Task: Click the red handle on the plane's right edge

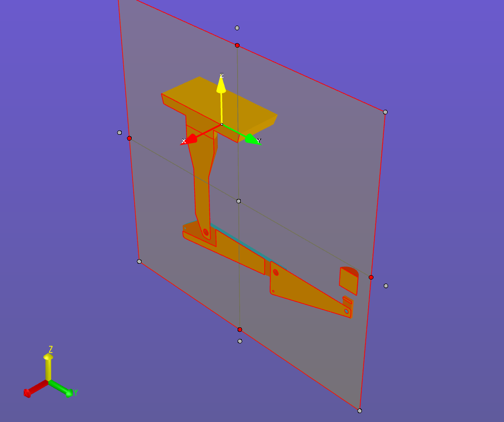Action: 371,277
